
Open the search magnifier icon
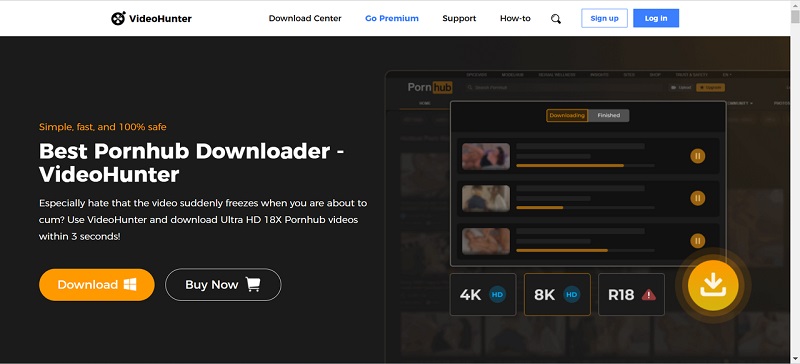[x=556, y=19]
